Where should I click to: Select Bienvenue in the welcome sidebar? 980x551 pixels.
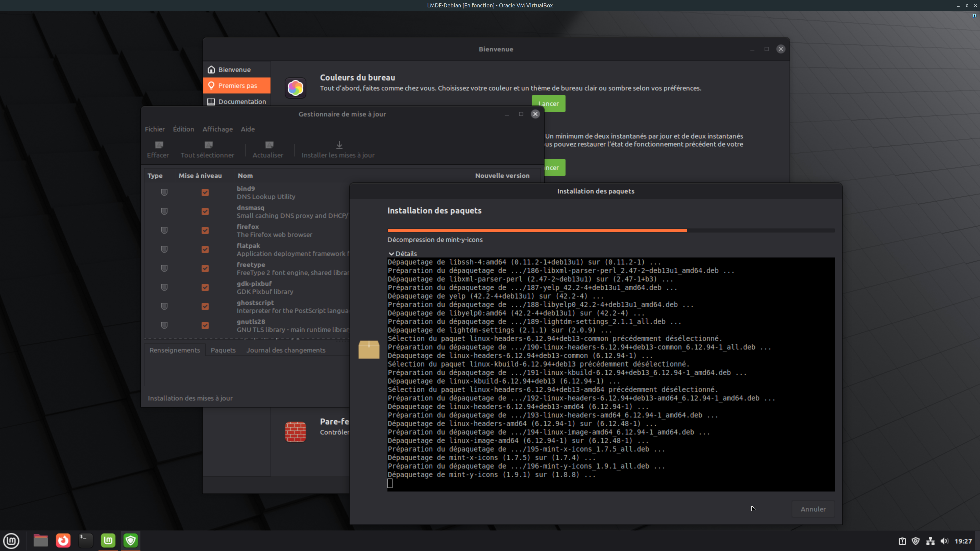point(237,70)
